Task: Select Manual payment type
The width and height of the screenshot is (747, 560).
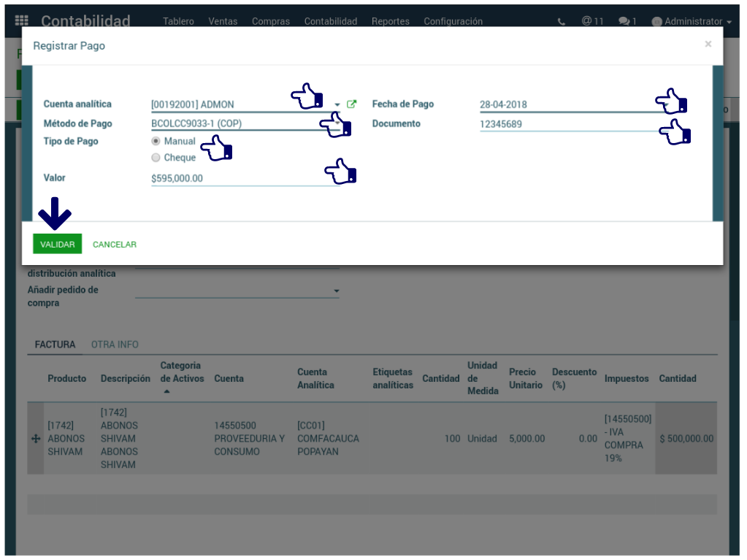Action: (x=156, y=142)
